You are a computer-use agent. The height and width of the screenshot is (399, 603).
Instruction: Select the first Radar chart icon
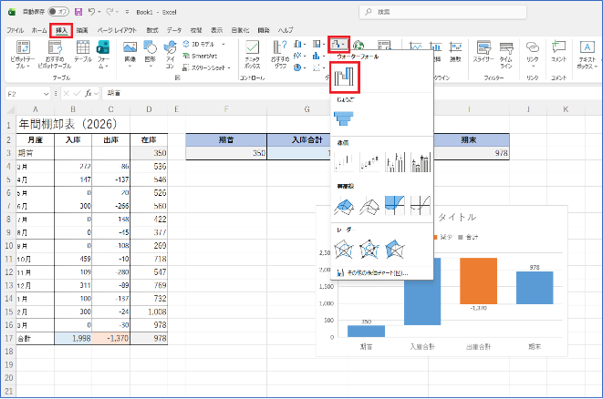pos(343,249)
